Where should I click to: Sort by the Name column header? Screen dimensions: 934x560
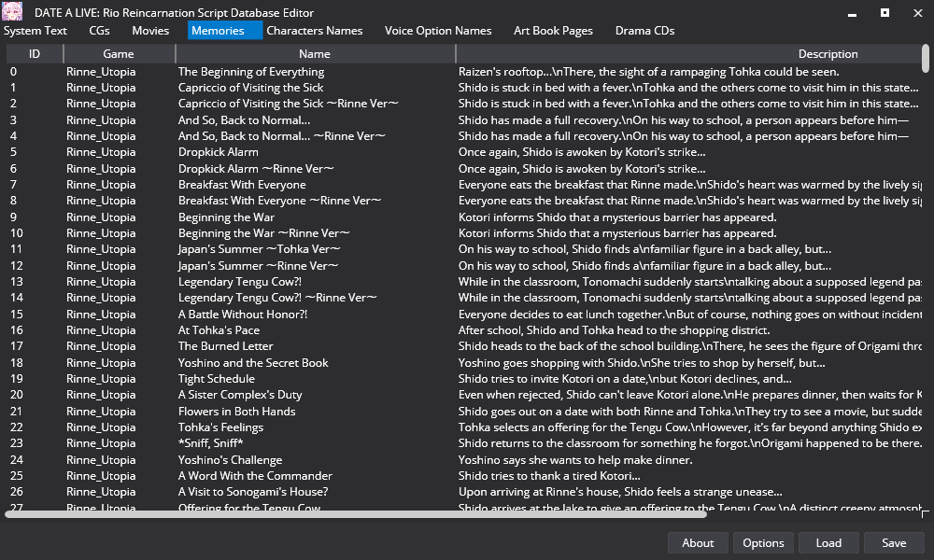coord(315,53)
